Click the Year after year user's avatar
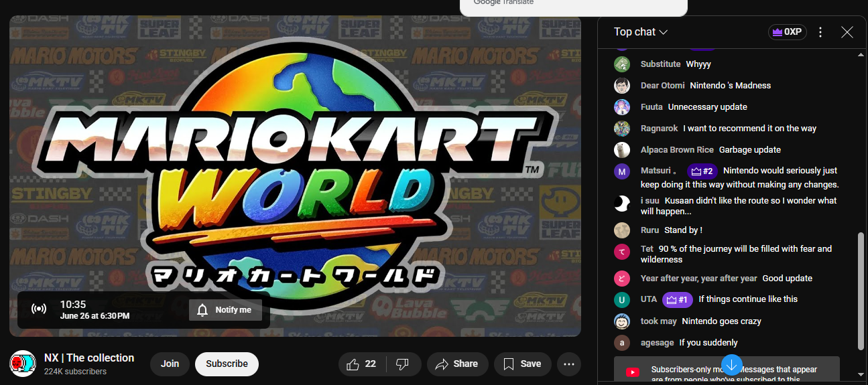This screenshot has width=868, height=385. [x=622, y=279]
